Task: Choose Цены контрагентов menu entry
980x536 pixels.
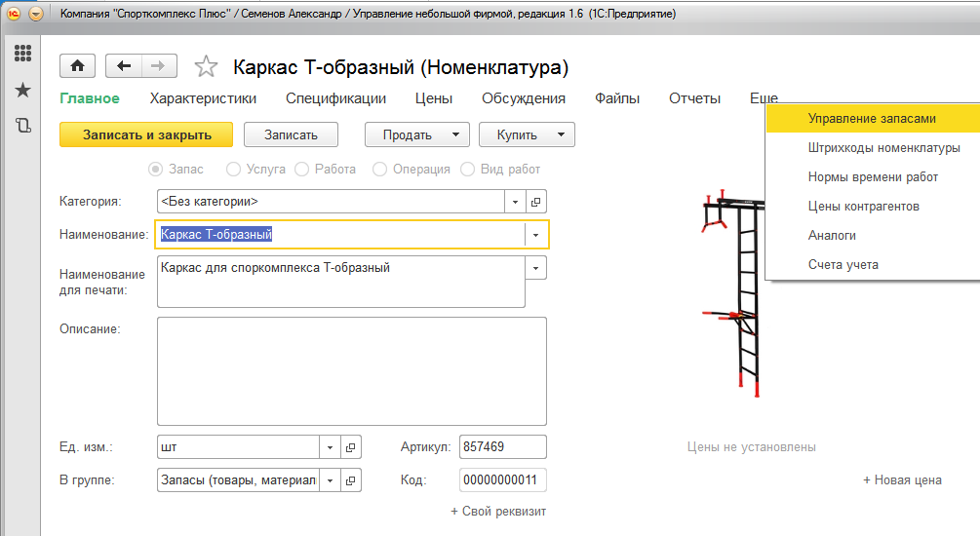Action: tap(873, 207)
